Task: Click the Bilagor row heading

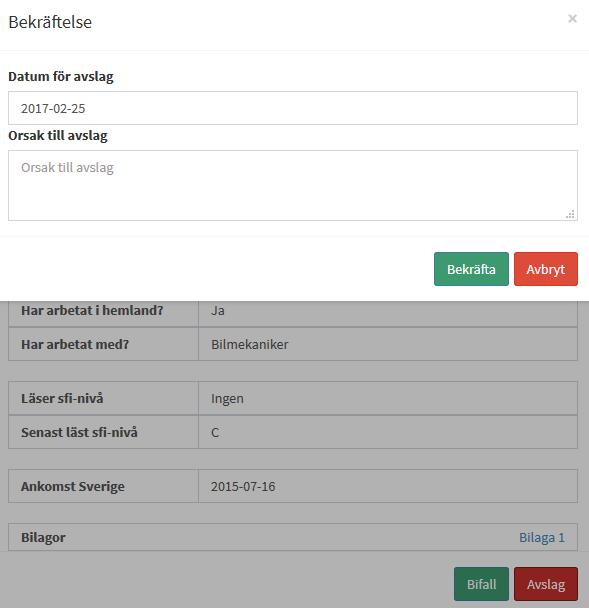Action: pyautogui.click(x=43, y=537)
